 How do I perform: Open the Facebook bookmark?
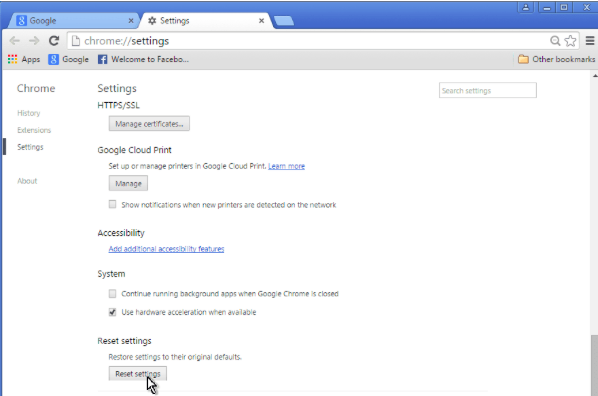pyautogui.click(x=143, y=59)
